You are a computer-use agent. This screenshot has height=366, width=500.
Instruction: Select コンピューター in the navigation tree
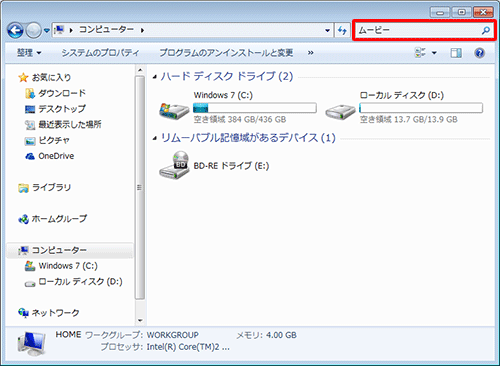(x=69, y=250)
